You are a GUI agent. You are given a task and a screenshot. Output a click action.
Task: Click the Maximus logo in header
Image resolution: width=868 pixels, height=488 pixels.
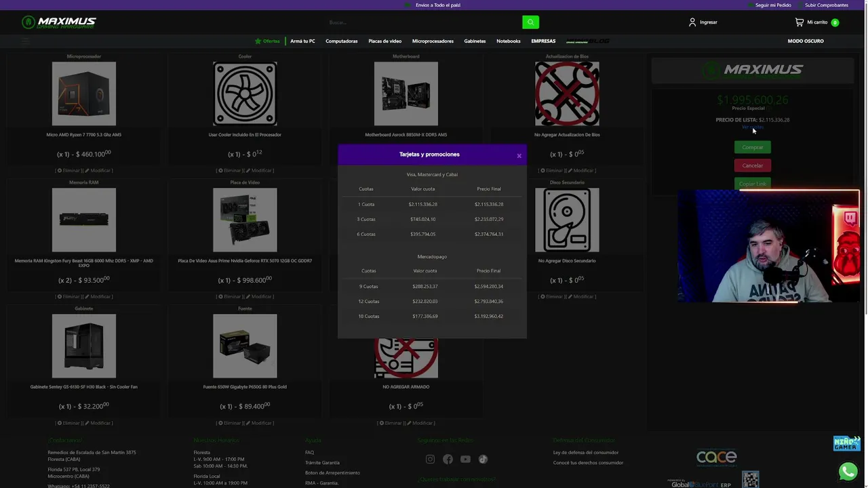(x=59, y=22)
